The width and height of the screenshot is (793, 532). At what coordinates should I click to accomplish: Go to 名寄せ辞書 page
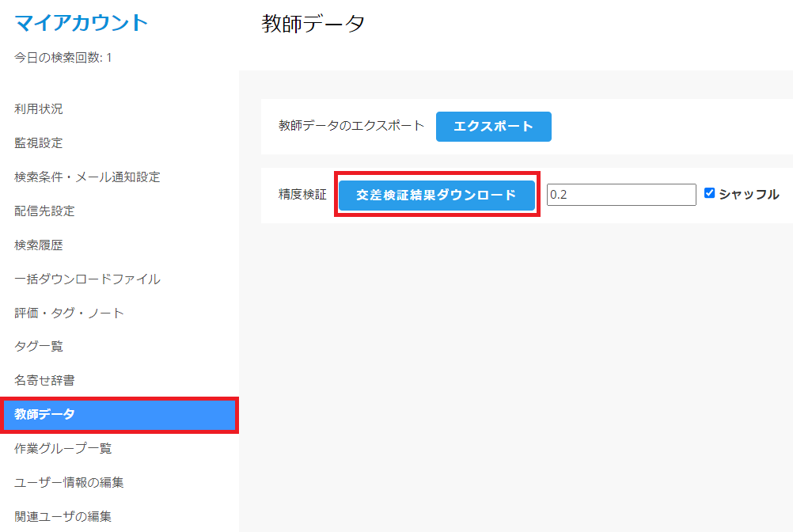(x=44, y=381)
